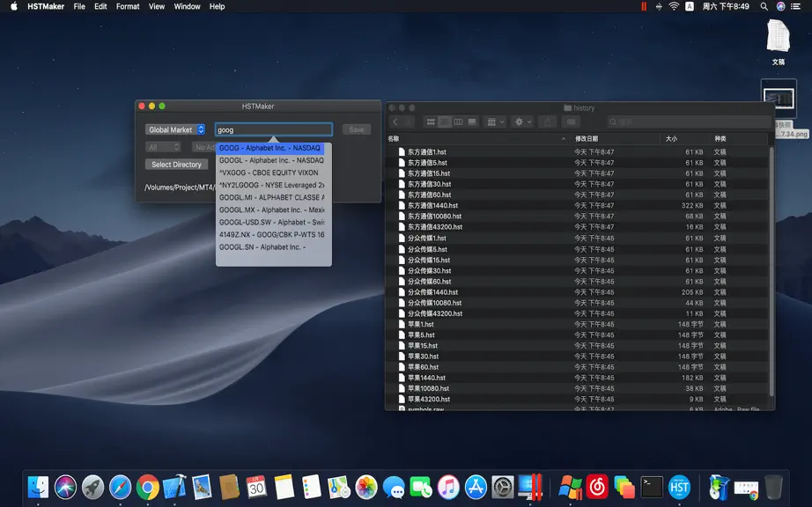Image resolution: width=812 pixels, height=507 pixels.
Task: Open the File menu
Action: coord(79,6)
